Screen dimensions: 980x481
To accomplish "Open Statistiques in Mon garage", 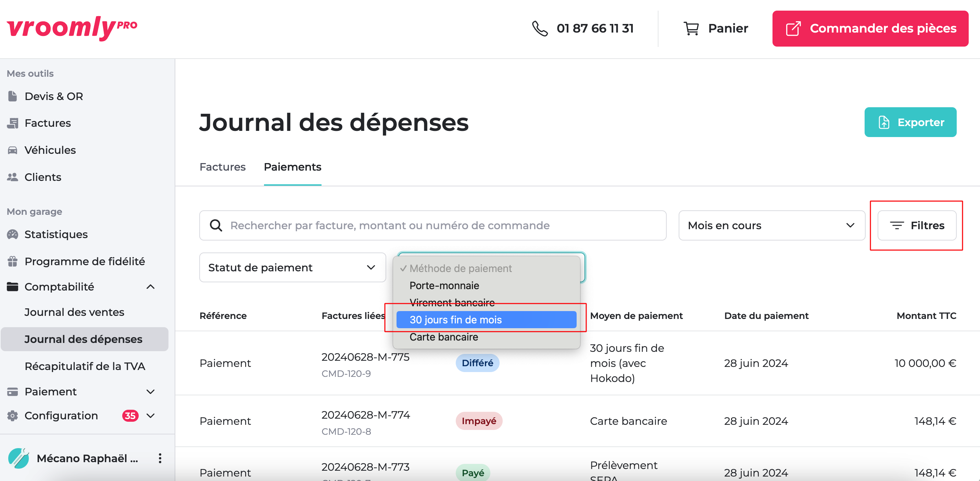I will click(56, 234).
